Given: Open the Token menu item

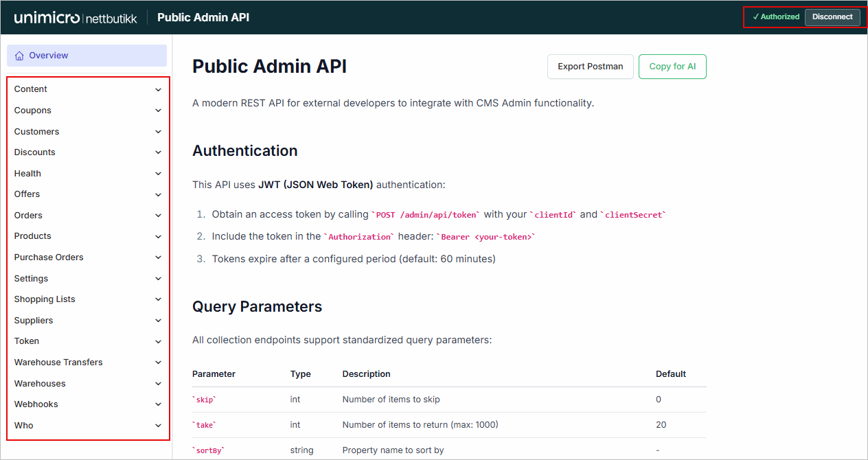Looking at the screenshot, I should point(87,341).
